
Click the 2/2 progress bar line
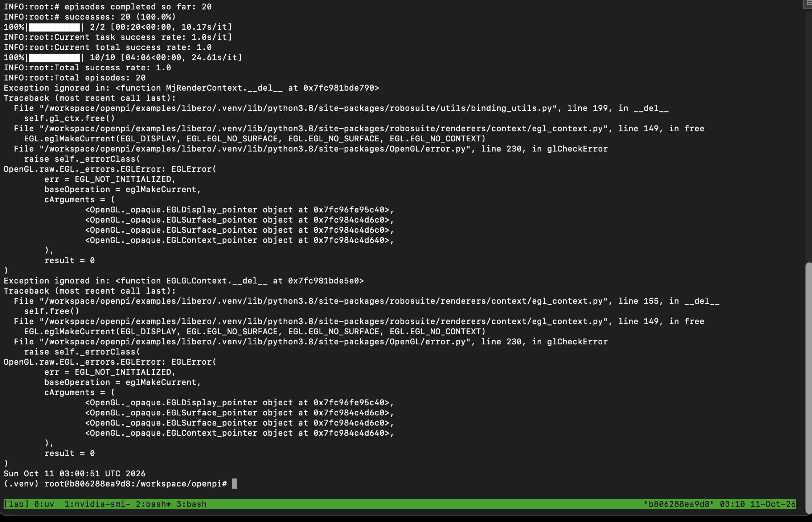118,27
